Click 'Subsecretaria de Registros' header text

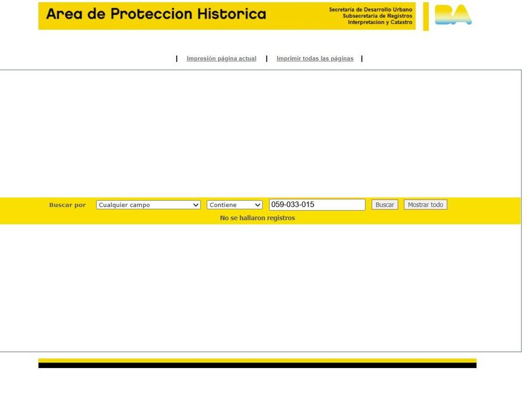click(377, 16)
